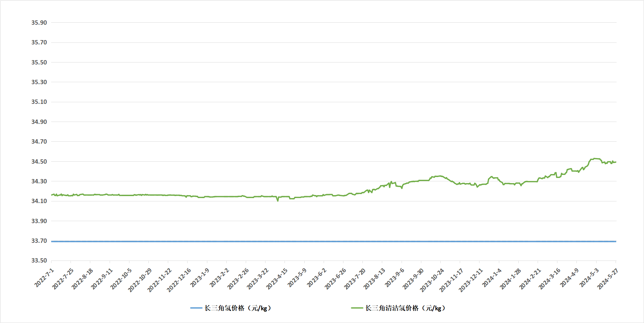
Task: Click x-axis date 2024-2-21
Action: (529, 279)
